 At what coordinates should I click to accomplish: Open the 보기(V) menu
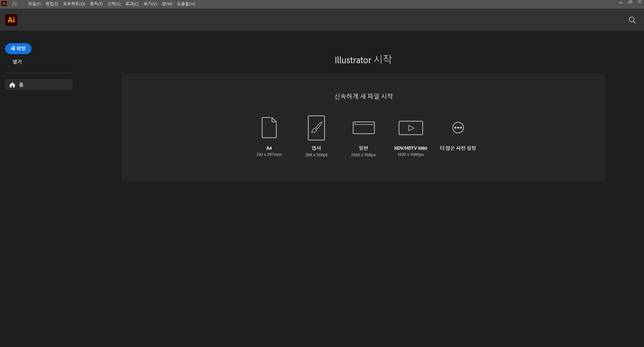coord(150,4)
